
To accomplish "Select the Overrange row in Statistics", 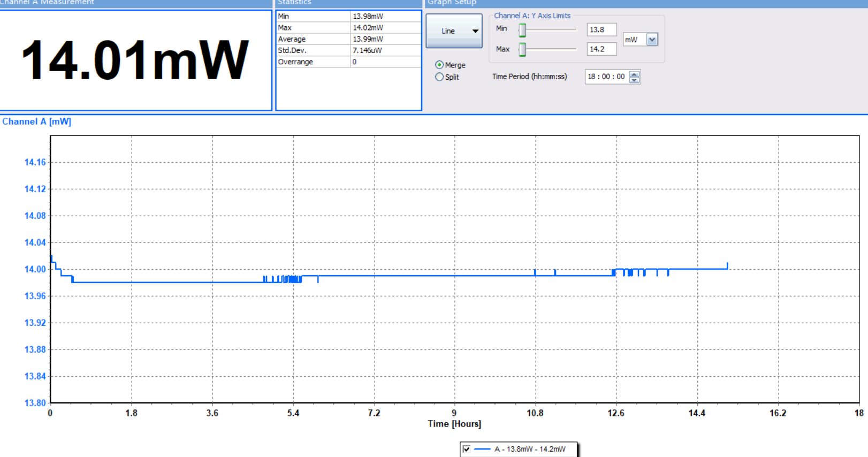I will (348, 62).
